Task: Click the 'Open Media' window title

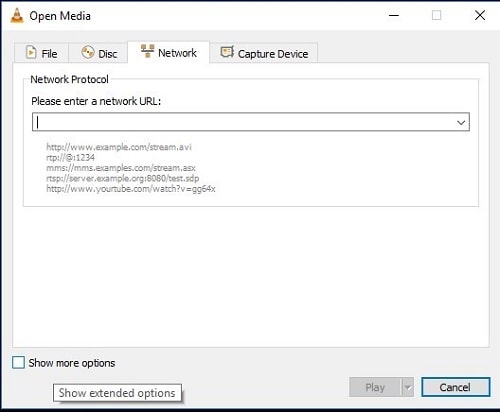Action: click(60, 16)
